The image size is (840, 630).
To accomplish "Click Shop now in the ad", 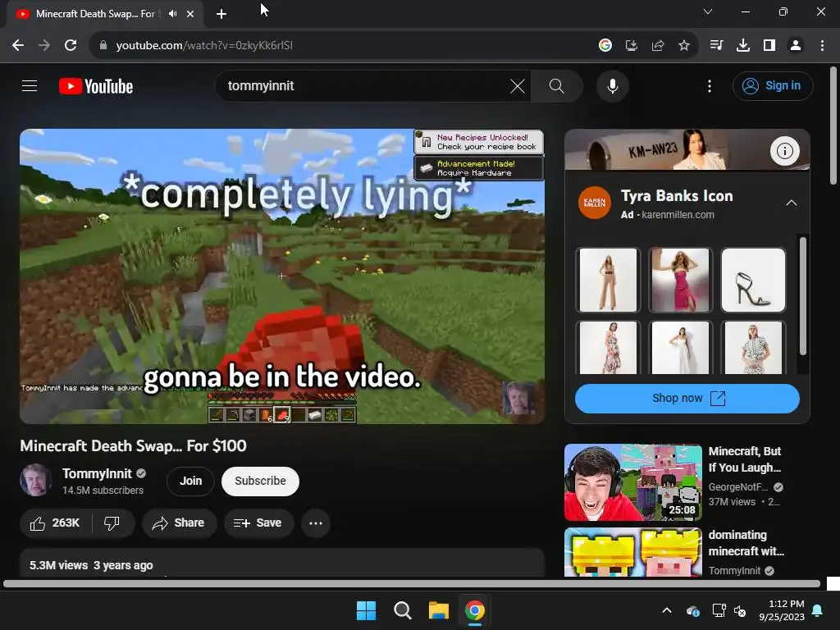I will tap(687, 399).
